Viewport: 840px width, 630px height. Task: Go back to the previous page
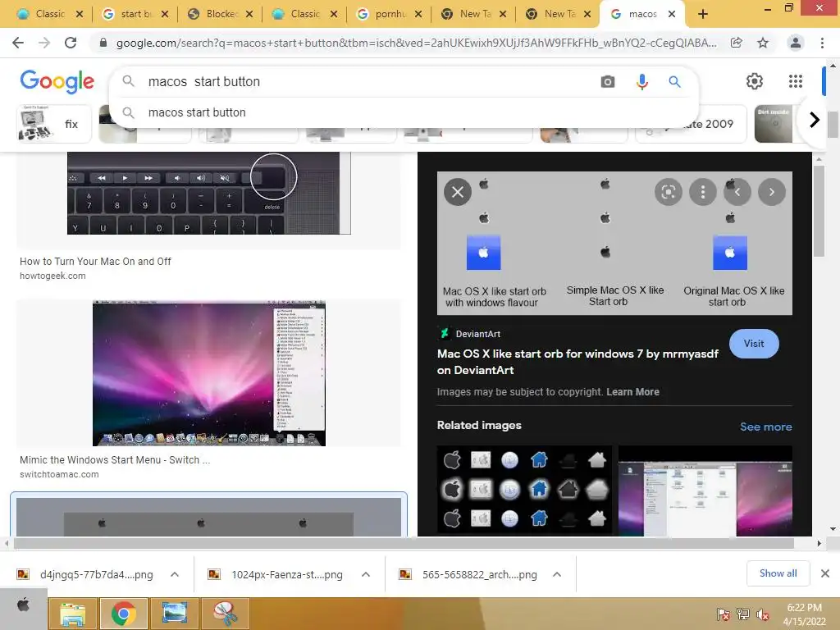coord(18,43)
